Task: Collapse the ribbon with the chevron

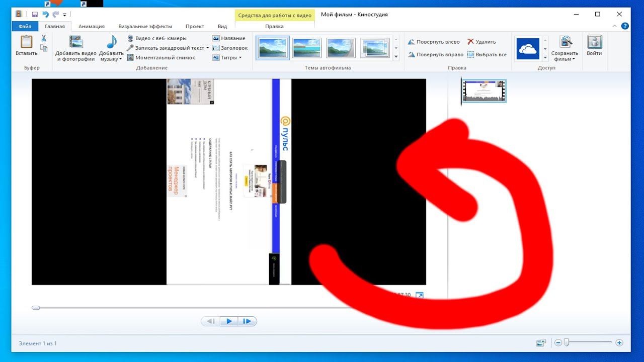Action: tap(615, 26)
